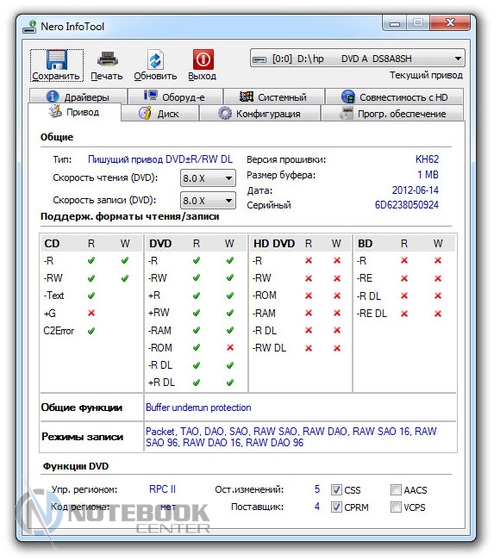
Task: Click the Обновить refresh icon
Action: pyautogui.click(x=155, y=60)
